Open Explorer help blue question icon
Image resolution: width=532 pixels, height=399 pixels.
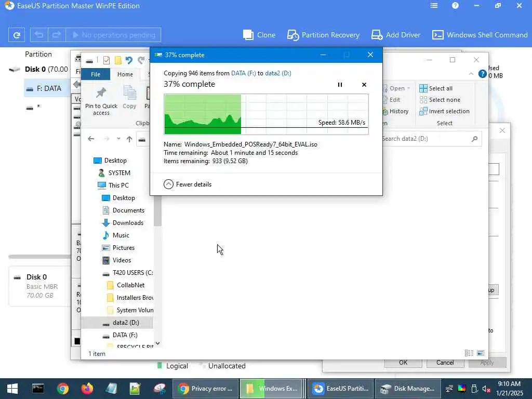click(482, 74)
